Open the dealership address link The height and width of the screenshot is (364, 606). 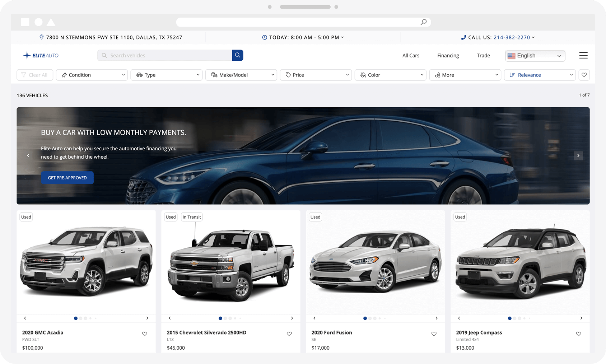click(x=114, y=37)
